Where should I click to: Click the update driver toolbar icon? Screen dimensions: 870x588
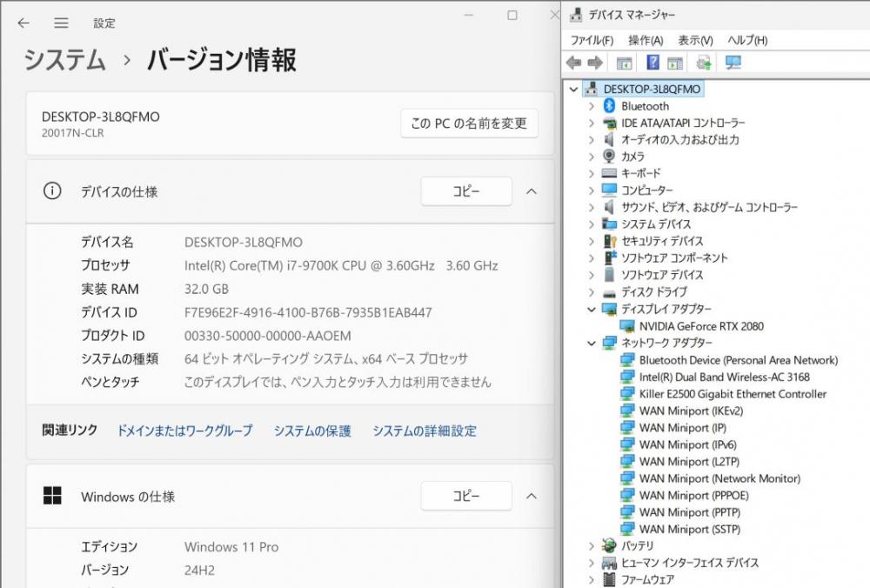point(704,63)
